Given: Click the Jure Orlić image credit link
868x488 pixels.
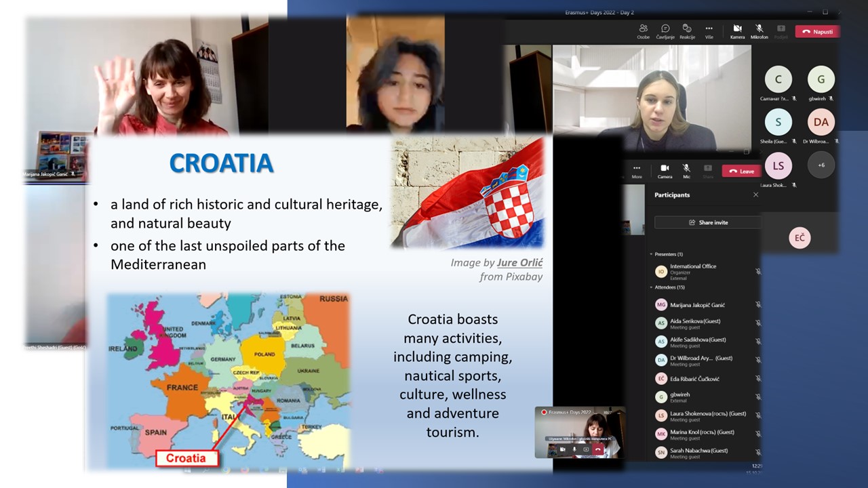Looking at the screenshot, I should (519, 263).
